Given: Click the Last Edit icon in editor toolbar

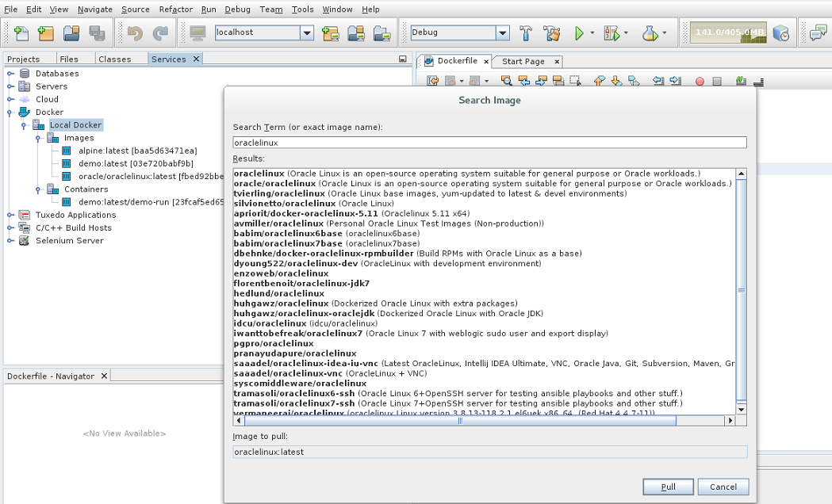Looking at the screenshot, I should point(433,81).
